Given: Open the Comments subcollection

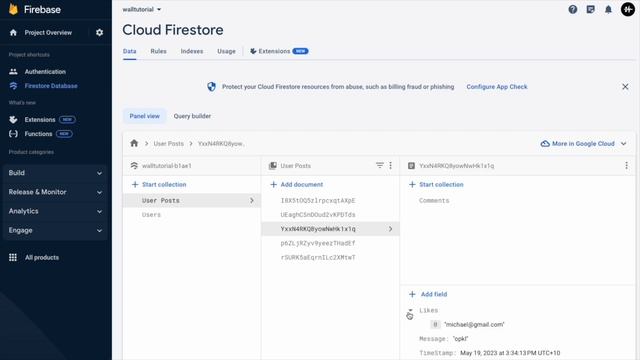Looking at the screenshot, I should coord(434,200).
